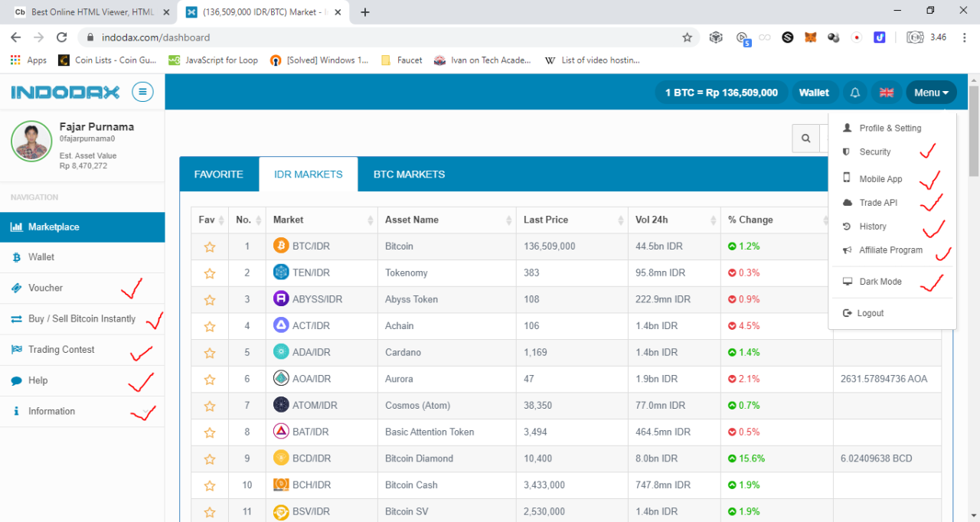Click the Wallet button in header
The image size is (980, 522).
pos(814,93)
